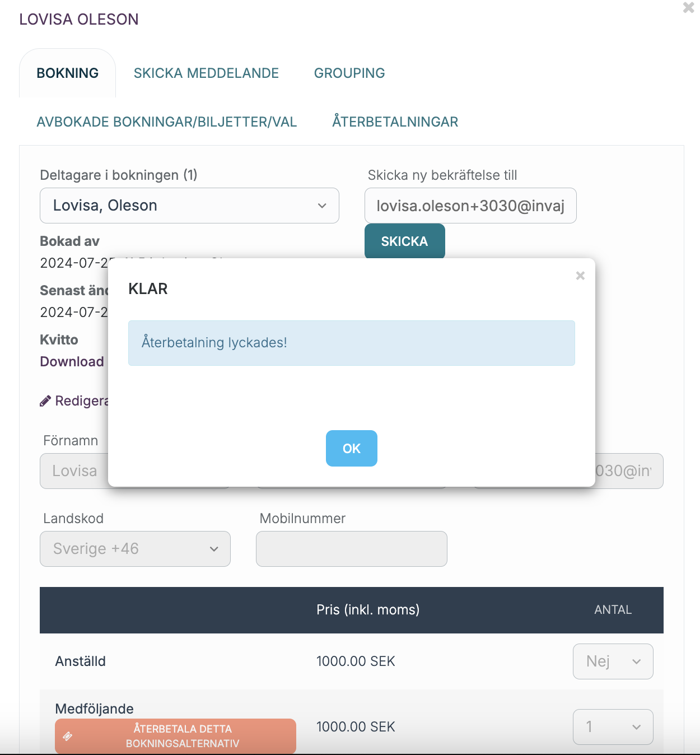Open the Medföljande quantity dropdown
This screenshot has width=700, height=755.
click(613, 727)
